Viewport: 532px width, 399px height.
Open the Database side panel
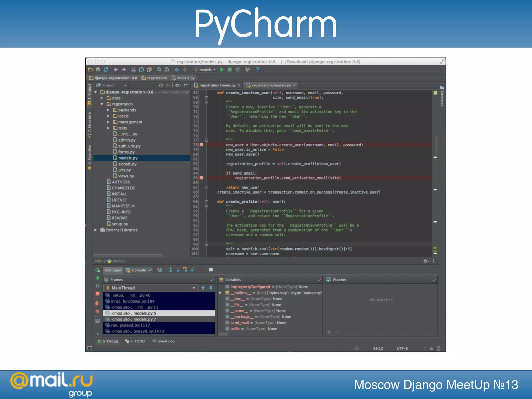(442, 96)
